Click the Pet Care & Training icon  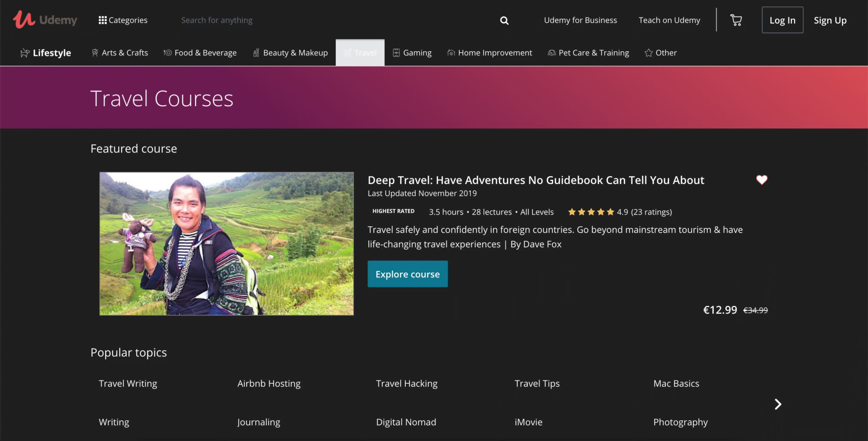pos(552,52)
